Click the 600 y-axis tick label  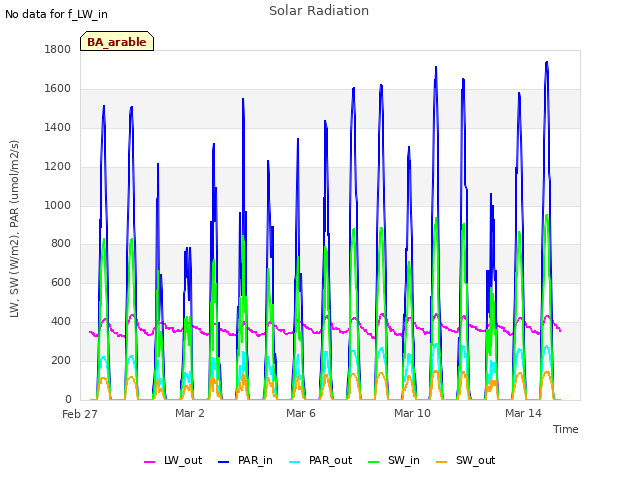click(61, 282)
